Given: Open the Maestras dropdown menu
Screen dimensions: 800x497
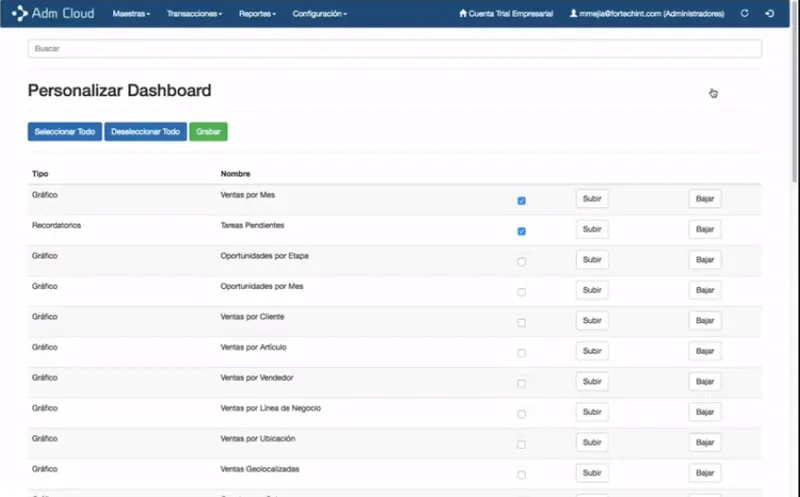Looking at the screenshot, I should coord(131,14).
